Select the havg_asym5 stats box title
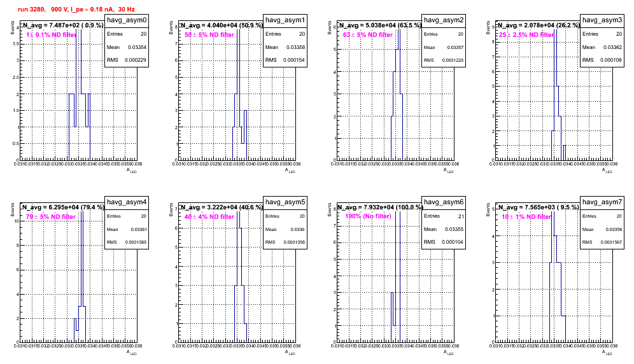634x364 pixels. pyautogui.click(x=285, y=202)
